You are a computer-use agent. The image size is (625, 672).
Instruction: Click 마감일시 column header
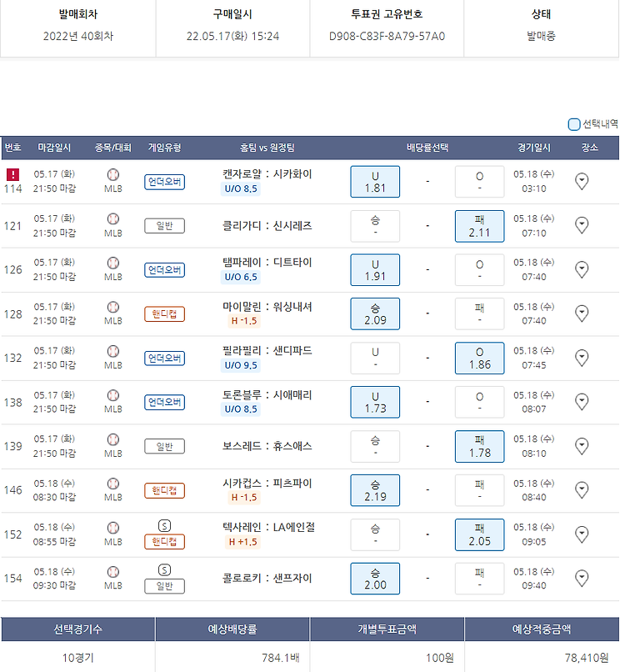[x=54, y=148]
